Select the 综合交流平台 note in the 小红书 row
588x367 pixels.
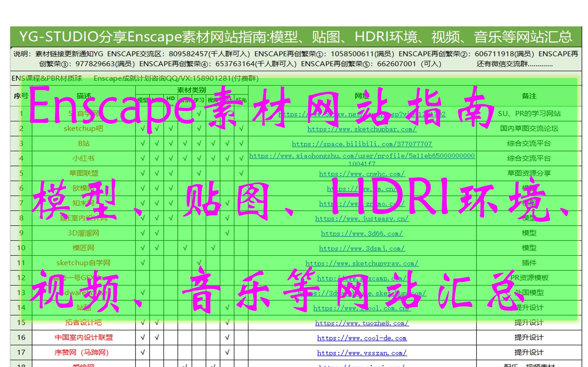(529, 158)
